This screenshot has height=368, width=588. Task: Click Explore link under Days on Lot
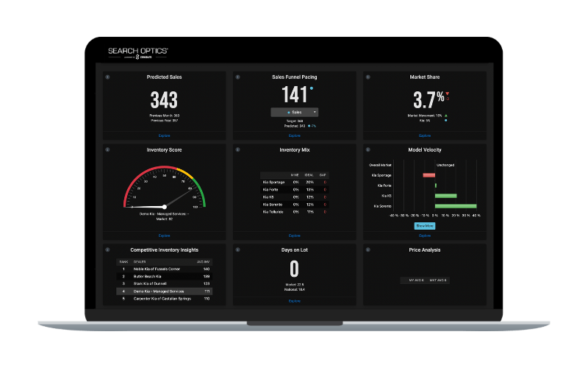coord(295,301)
